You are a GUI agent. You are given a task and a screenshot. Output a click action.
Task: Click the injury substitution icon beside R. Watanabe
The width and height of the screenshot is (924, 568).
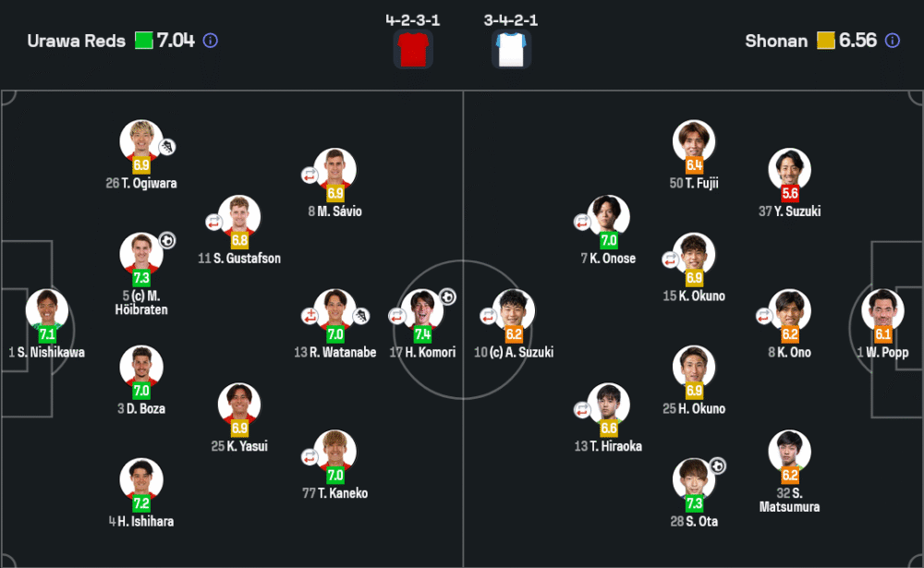click(x=310, y=316)
